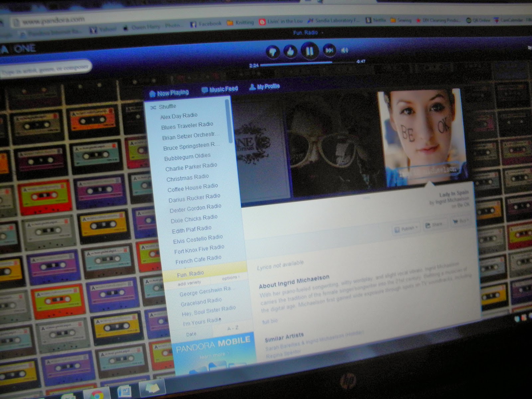The width and height of the screenshot is (532, 399).
Task: Mute audio with the speaker icon
Action: coord(345,50)
